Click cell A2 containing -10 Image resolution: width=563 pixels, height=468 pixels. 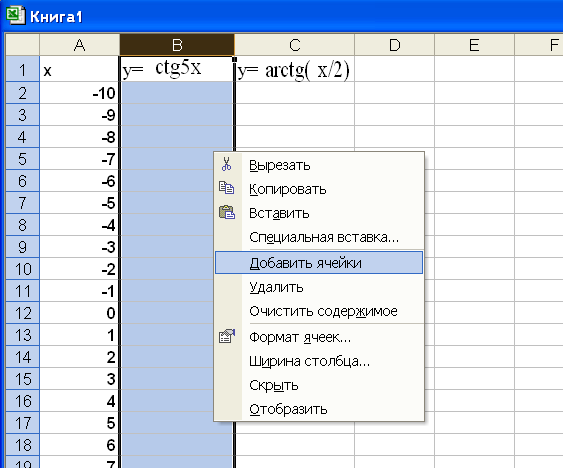point(79,93)
